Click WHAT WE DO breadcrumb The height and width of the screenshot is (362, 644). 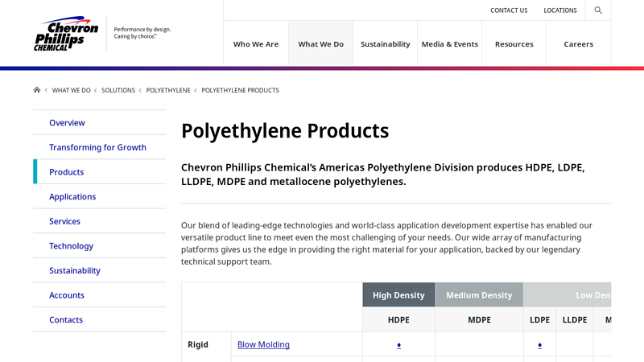(71, 90)
